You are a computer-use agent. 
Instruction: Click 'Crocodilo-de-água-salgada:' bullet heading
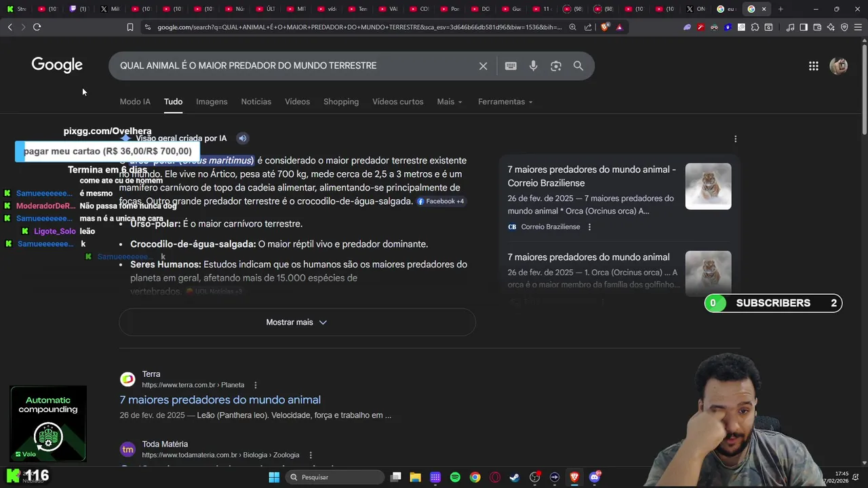[x=193, y=244]
